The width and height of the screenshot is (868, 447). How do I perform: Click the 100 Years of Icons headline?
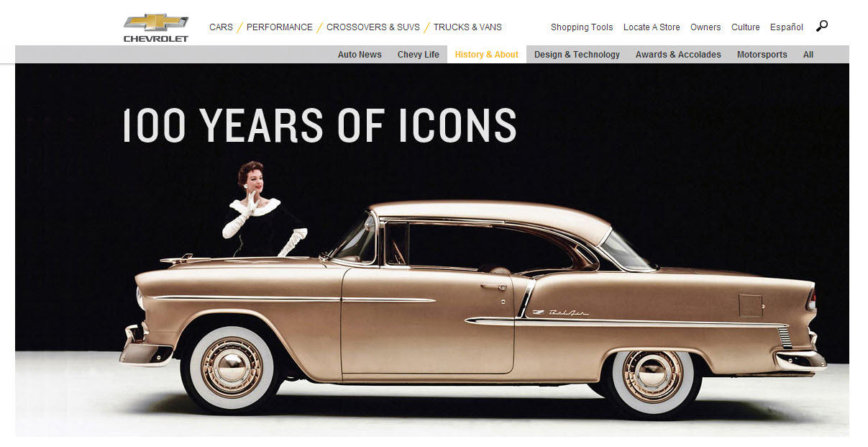point(320,125)
